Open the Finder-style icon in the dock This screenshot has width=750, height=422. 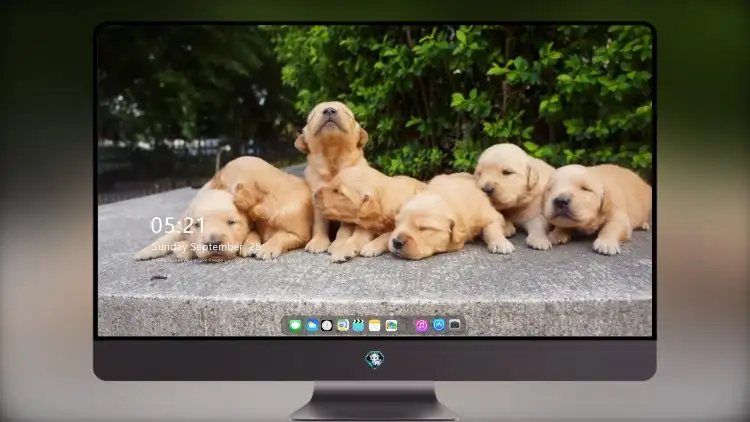pos(342,326)
